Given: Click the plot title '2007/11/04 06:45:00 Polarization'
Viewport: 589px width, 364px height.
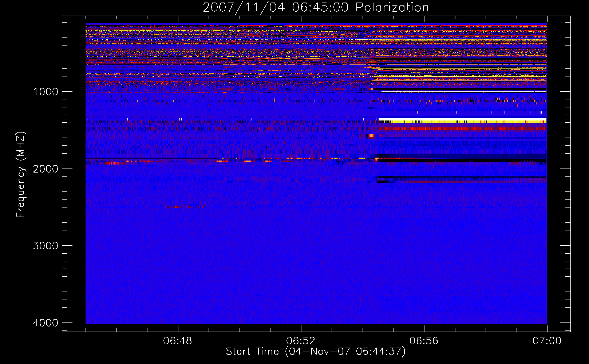Looking at the screenshot, I should tap(316, 7).
